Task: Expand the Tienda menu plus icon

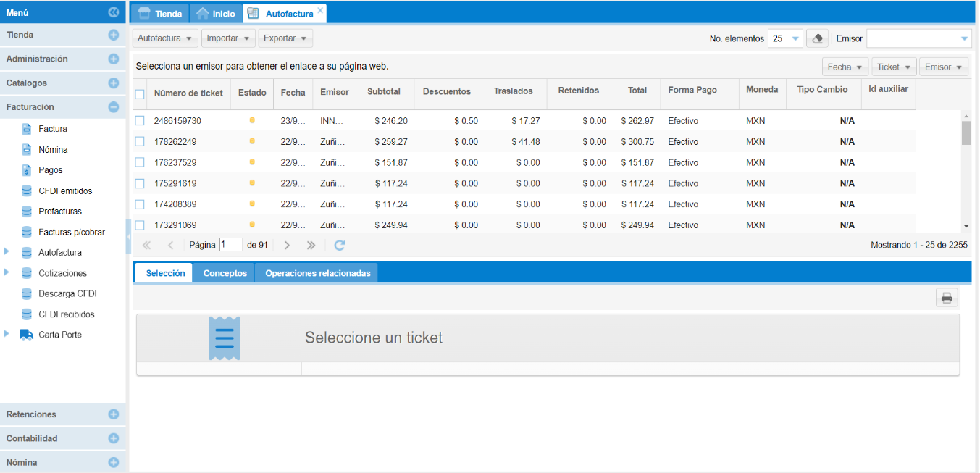Action: (x=113, y=35)
